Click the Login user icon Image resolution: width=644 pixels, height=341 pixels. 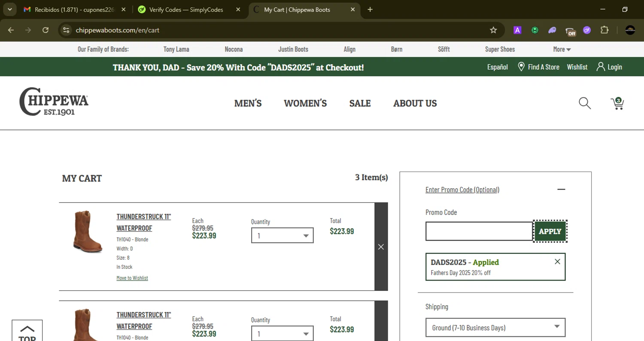[x=601, y=66]
